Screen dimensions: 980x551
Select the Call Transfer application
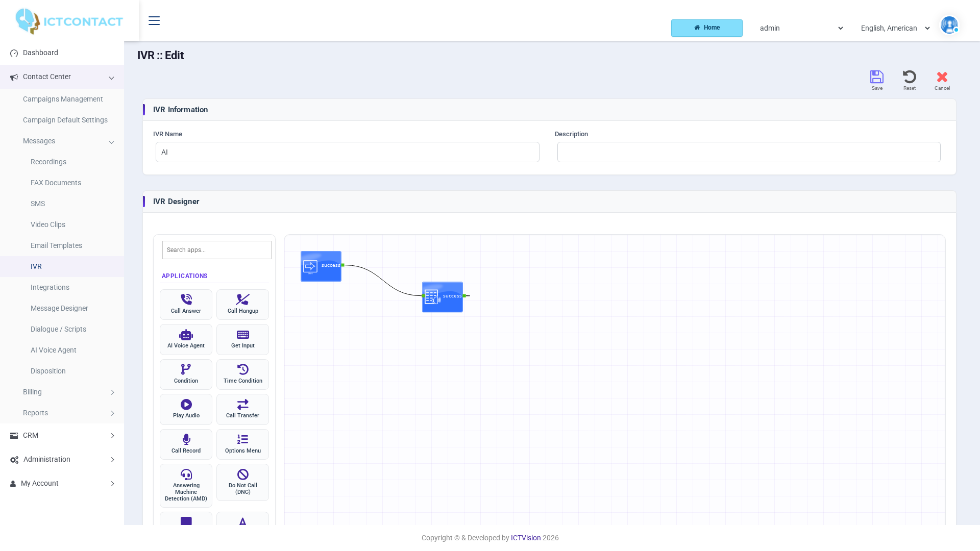tap(242, 409)
